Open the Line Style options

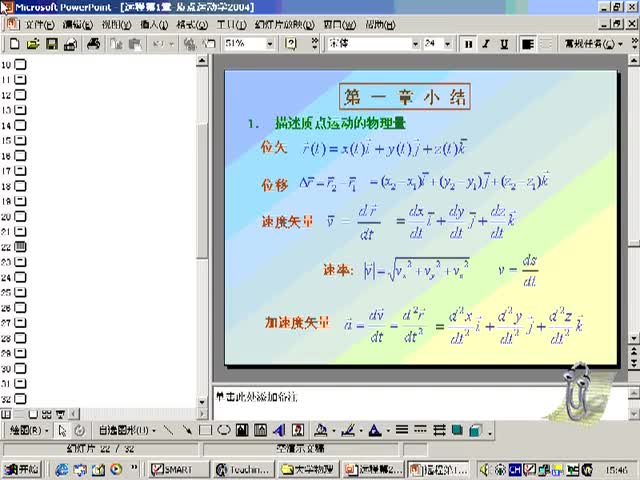[x=402, y=430]
